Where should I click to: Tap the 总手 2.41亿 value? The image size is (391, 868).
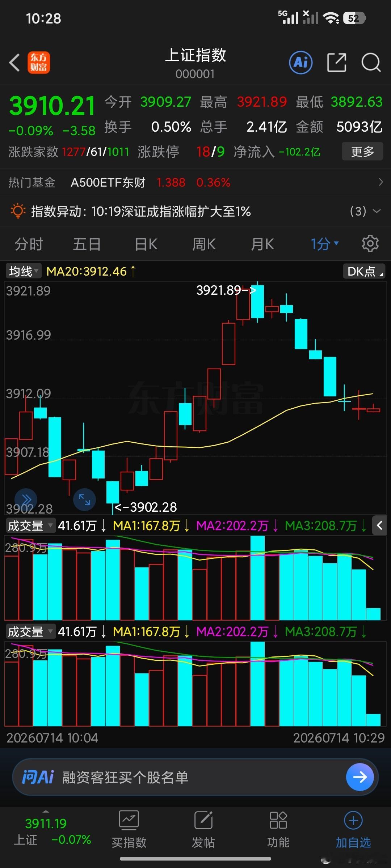tap(266, 127)
